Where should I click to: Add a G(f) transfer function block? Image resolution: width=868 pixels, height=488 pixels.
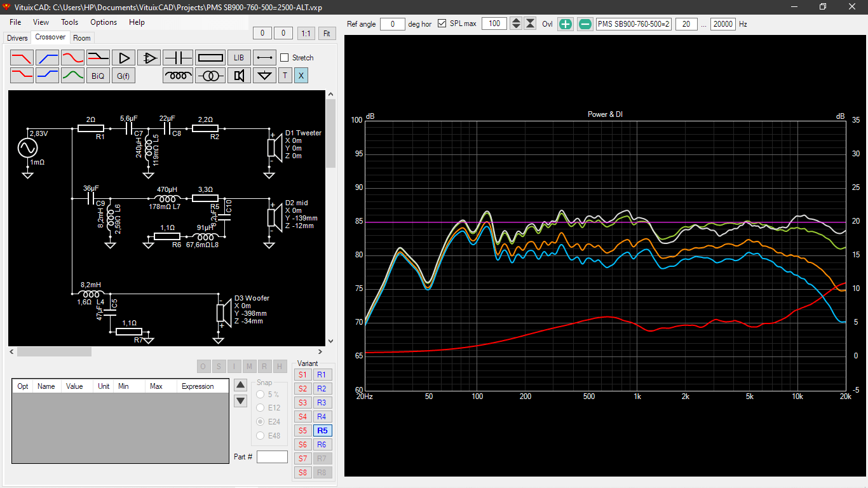tap(123, 76)
